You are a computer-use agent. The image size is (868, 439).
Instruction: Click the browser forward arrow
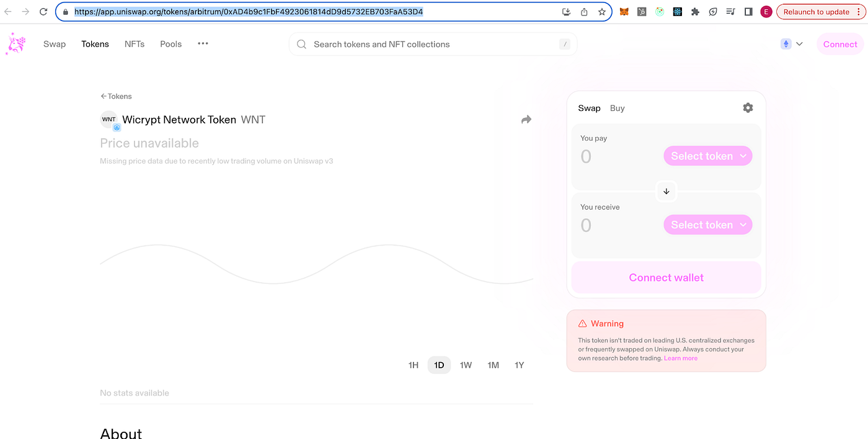[25, 12]
